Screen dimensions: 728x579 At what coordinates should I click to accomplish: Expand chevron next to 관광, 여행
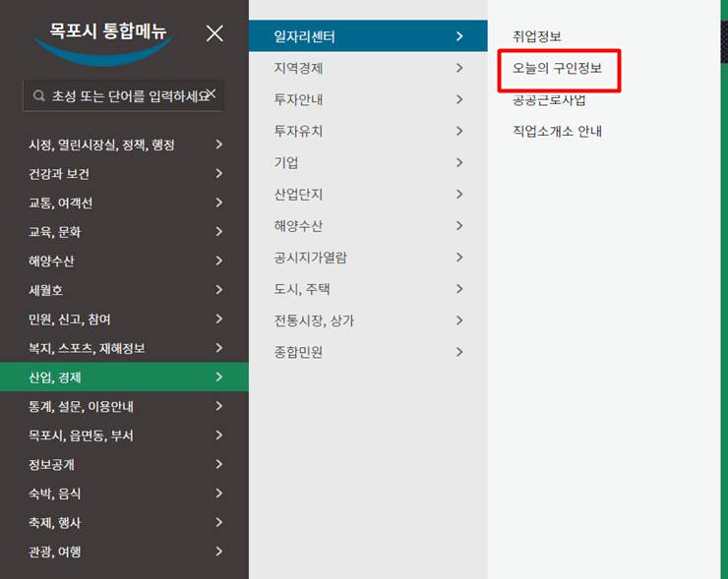pyautogui.click(x=219, y=551)
